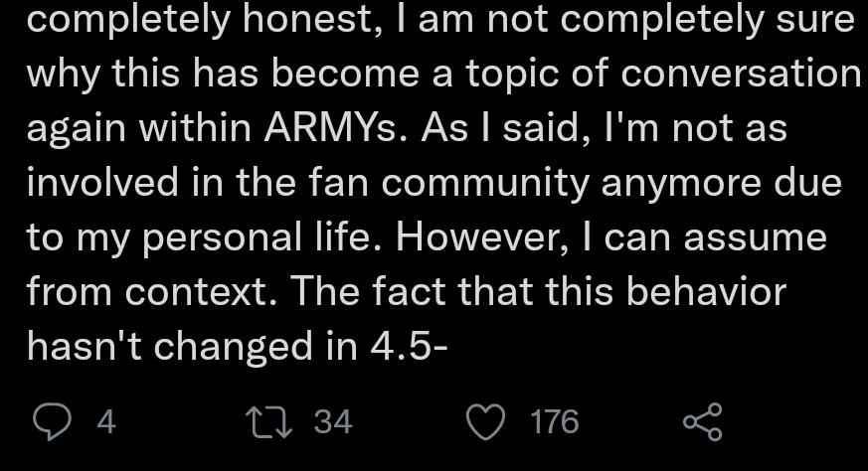Click the reply count number 4
The image size is (868, 471).
click(x=105, y=422)
